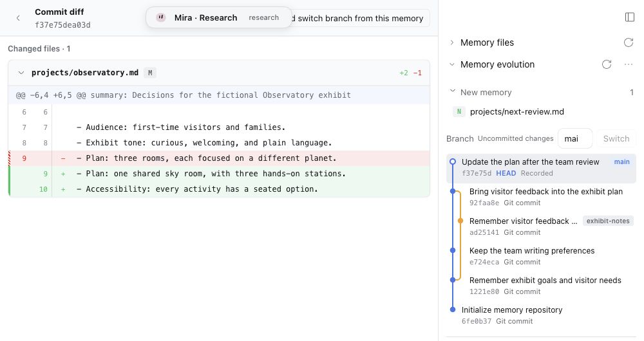Click the New memory count 1
This screenshot has width=644, height=341.
click(x=632, y=93)
